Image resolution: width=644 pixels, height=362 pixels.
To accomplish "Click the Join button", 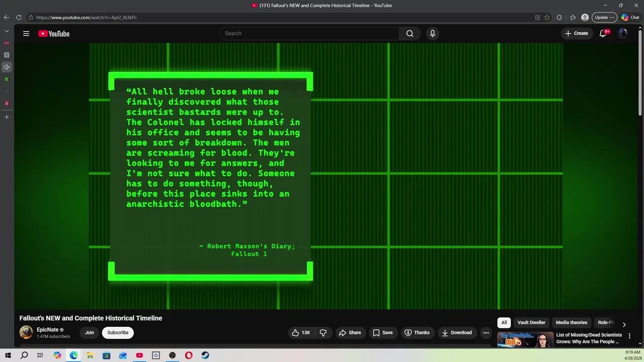I will 89,332.
